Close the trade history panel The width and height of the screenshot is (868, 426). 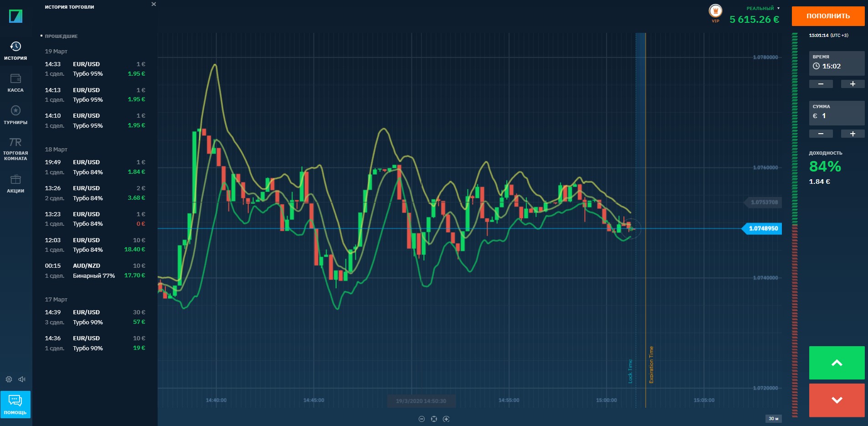pos(154,4)
